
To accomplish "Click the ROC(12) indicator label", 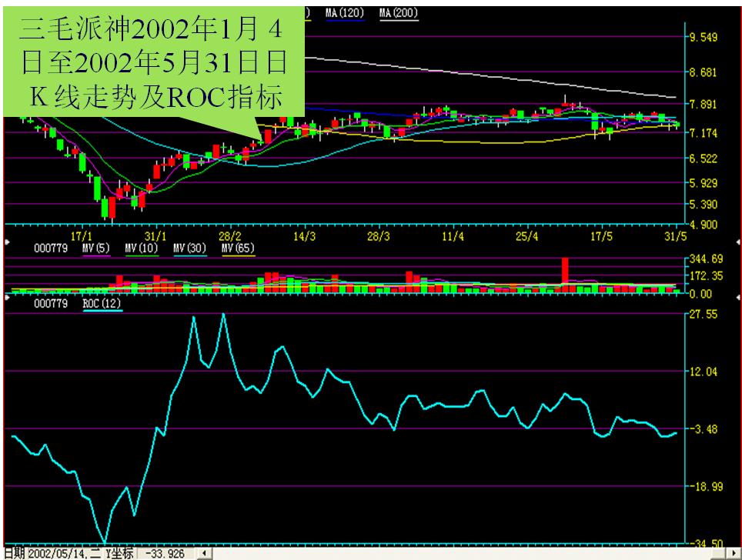I will point(102,304).
